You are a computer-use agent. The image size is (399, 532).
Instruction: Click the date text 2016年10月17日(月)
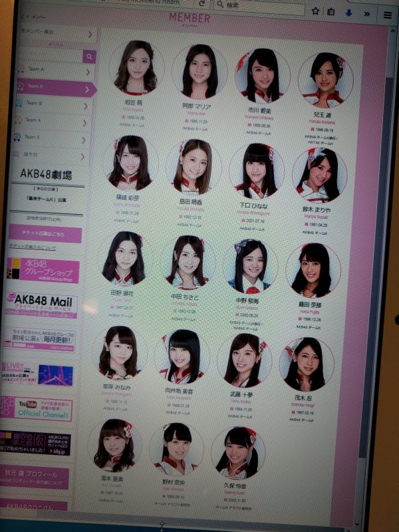pos(45,219)
